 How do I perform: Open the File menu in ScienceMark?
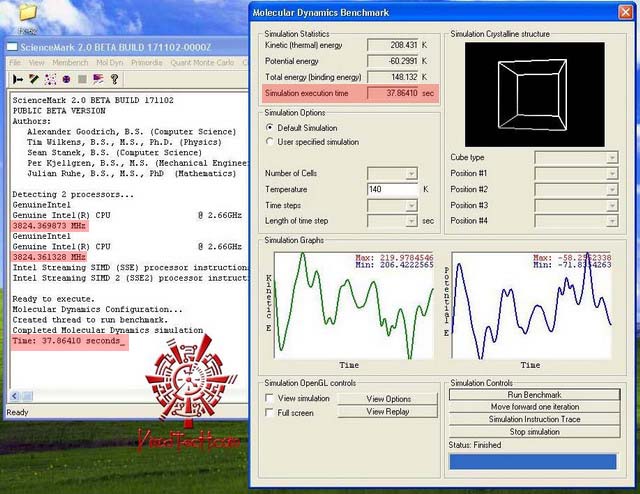(15, 62)
